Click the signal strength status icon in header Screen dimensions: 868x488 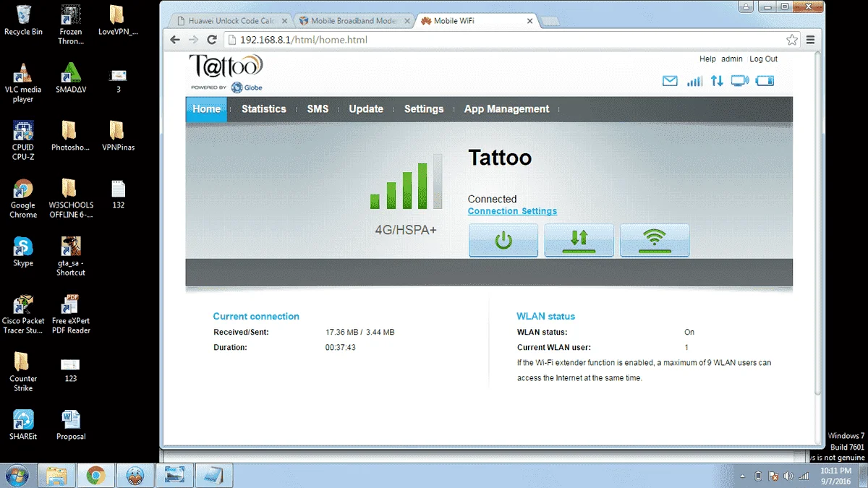click(694, 81)
